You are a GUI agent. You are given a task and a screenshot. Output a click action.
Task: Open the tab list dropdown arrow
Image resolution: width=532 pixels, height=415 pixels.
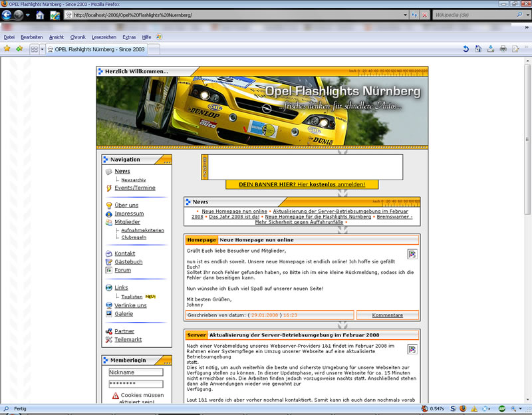point(42,49)
